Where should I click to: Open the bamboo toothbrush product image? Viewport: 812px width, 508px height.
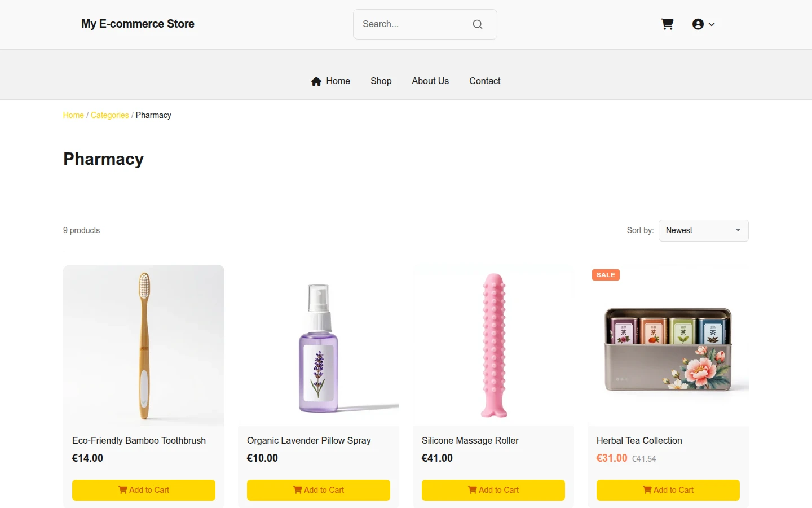pos(144,345)
